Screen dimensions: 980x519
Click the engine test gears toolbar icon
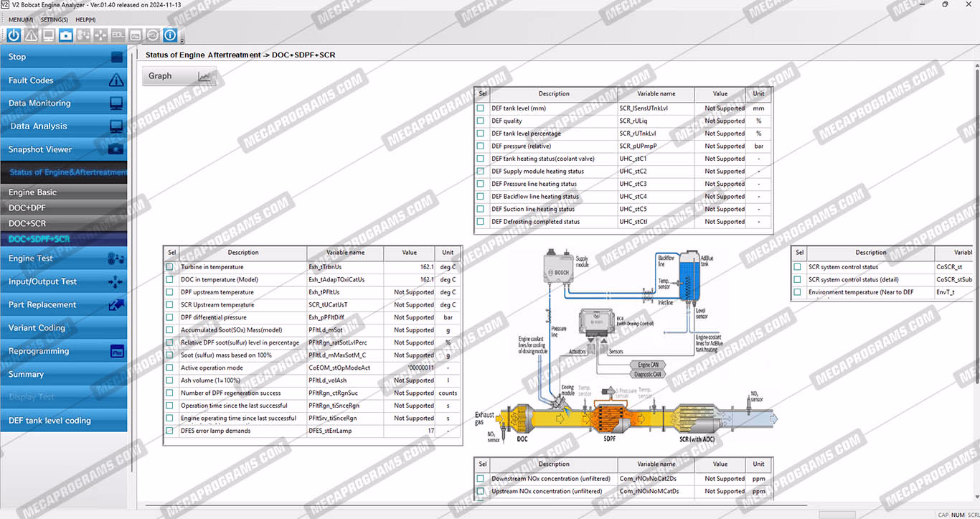click(83, 34)
